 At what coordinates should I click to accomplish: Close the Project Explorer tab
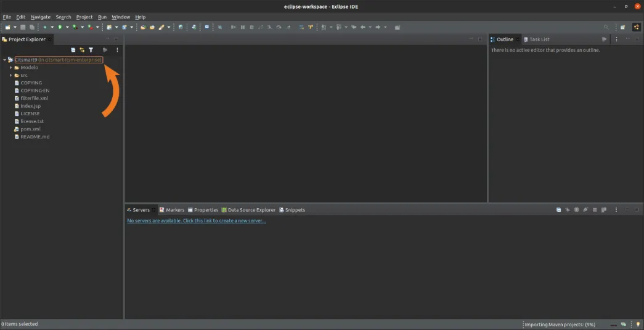click(x=50, y=39)
